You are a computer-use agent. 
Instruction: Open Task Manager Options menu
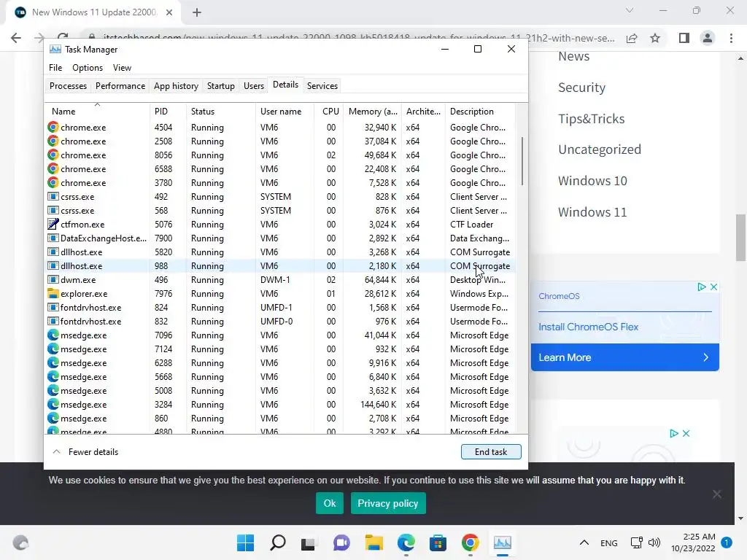pos(88,68)
